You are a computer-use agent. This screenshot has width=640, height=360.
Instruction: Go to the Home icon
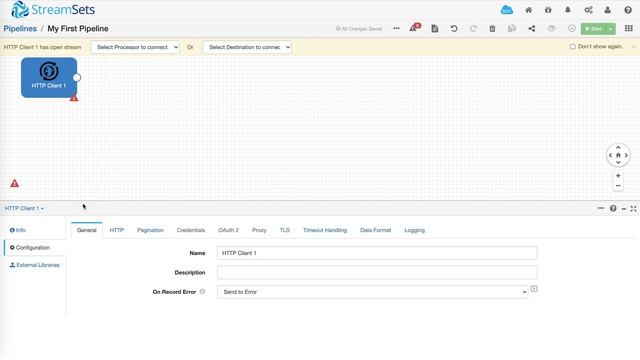pyautogui.click(x=528, y=10)
